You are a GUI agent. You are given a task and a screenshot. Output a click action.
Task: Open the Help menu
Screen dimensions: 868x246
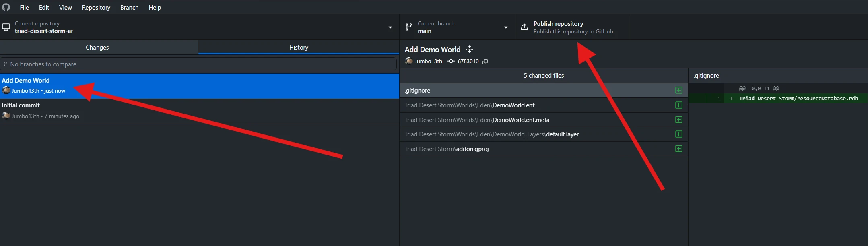click(x=155, y=7)
